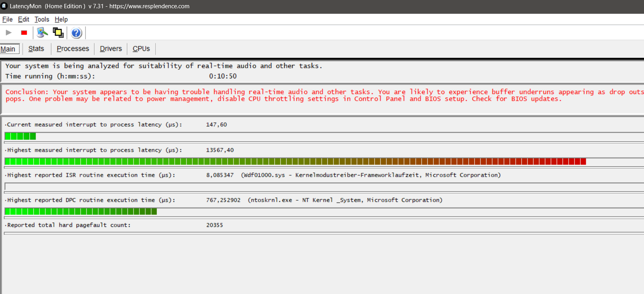This screenshot has height=294, width=644.
Task: Open the blue Help question mark icon
Action: point(76,33)
